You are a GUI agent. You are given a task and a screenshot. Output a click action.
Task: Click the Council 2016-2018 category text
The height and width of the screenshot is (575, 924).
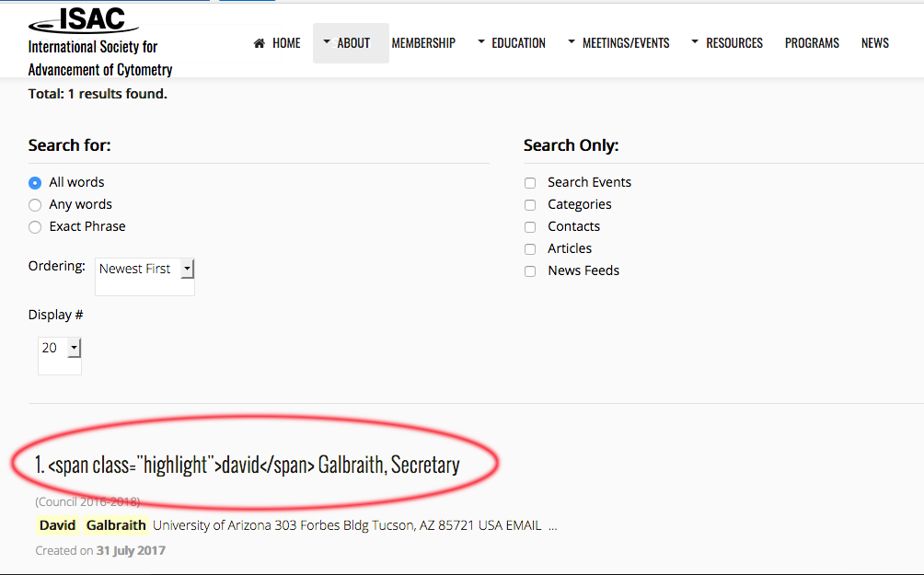click(x=87, y=501)
